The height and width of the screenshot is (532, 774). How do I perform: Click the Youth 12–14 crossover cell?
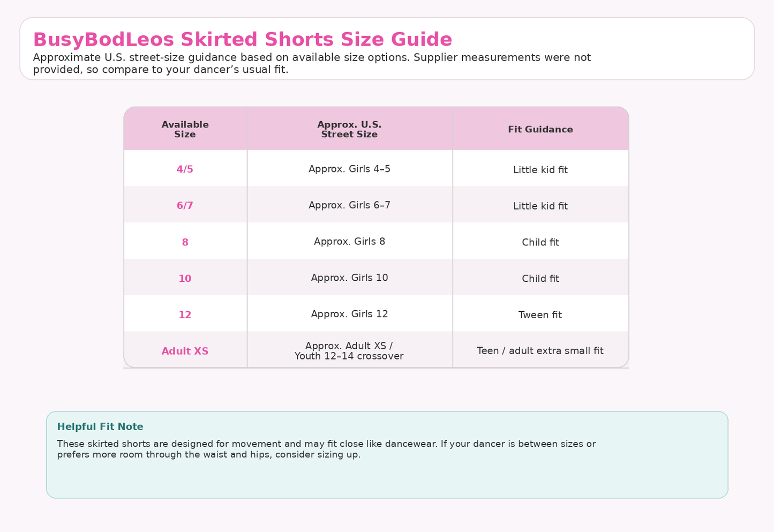[x=349, y=351]
